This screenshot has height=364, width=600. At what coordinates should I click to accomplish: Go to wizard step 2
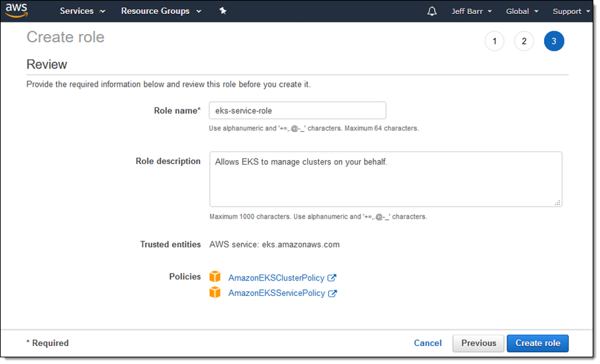[524, 41]
